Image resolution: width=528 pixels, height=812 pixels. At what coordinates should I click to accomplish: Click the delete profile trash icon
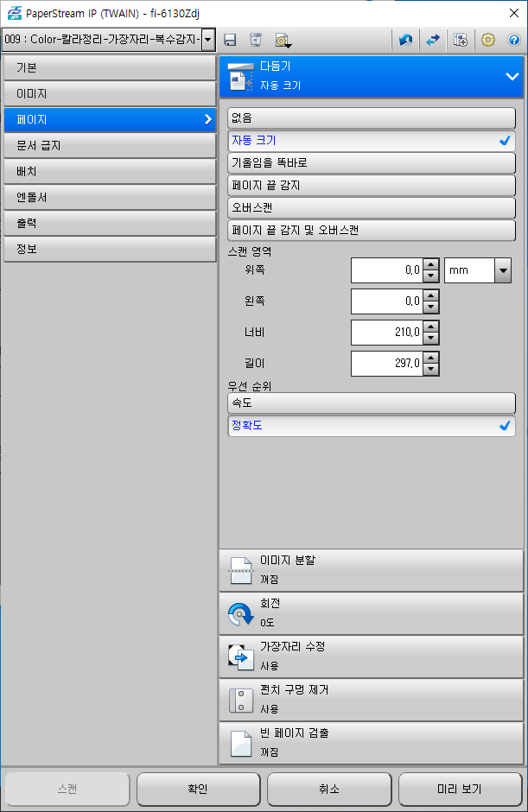[x=256, y=40]
